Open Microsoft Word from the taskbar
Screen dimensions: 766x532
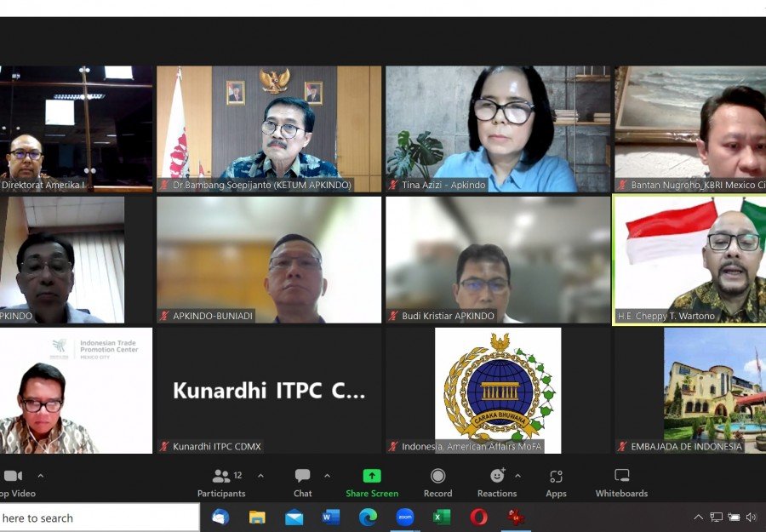tap(331, 517)
